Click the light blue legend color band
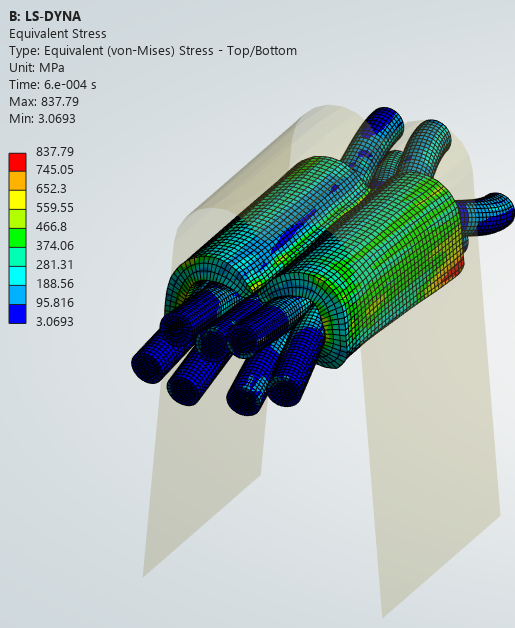 coord(18,295)
